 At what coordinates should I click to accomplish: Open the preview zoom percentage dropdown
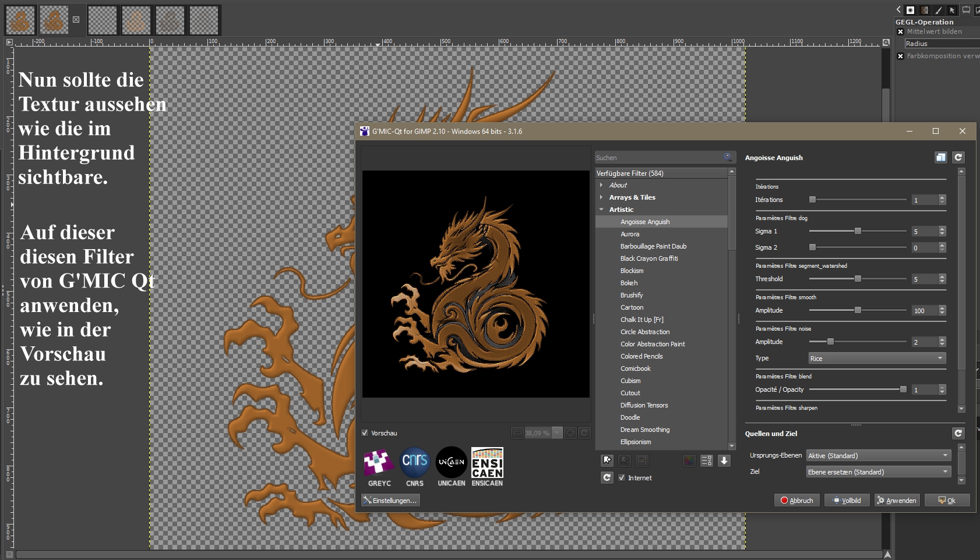click(x=557, y=433)
